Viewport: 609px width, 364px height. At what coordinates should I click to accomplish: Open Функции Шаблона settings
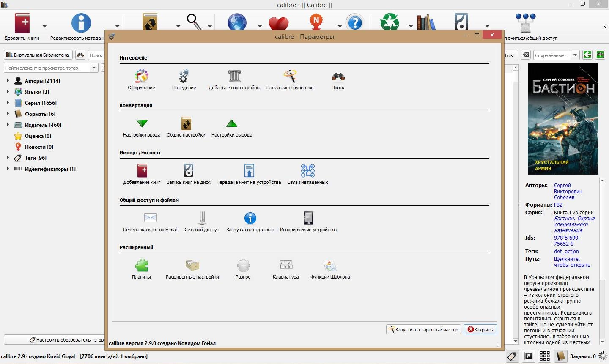tap(330, 269)
